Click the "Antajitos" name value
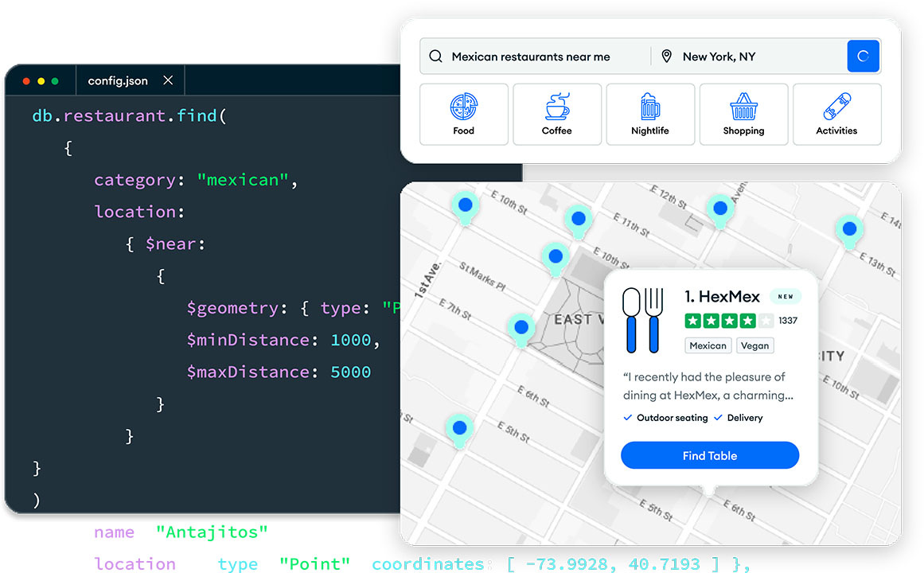Image resolution: width=924 pixels, height=573 pixels. pyautogui.click(x=212, y=532)
